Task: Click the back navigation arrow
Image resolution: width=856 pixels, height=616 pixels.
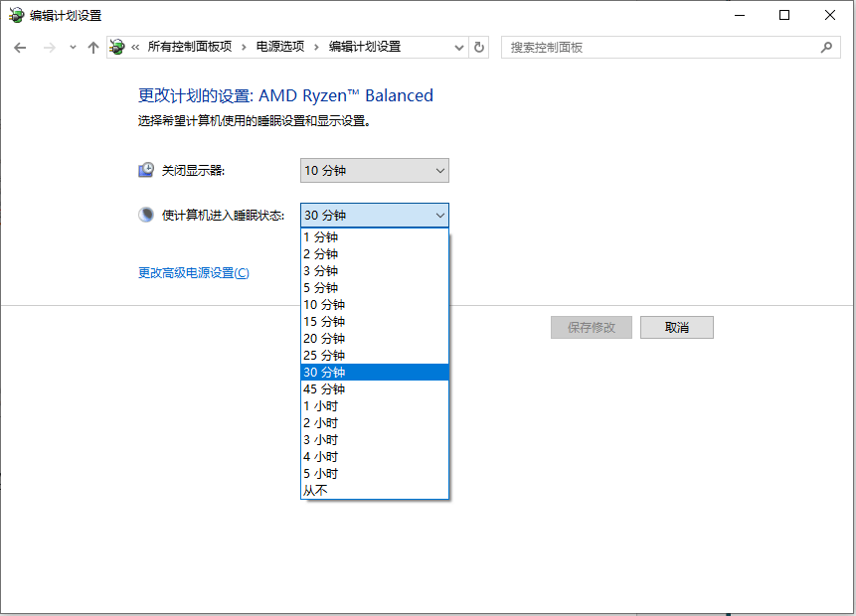Action: click(20, 47)
